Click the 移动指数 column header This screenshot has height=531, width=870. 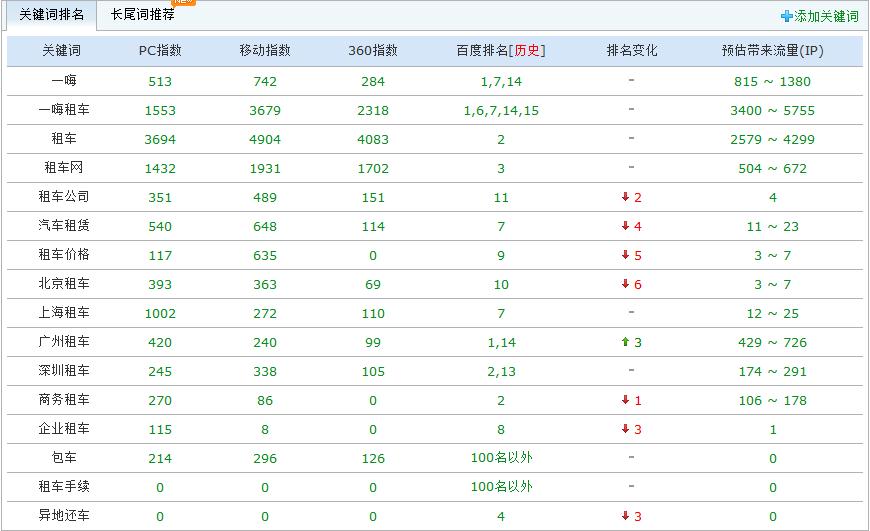(265, 51)
